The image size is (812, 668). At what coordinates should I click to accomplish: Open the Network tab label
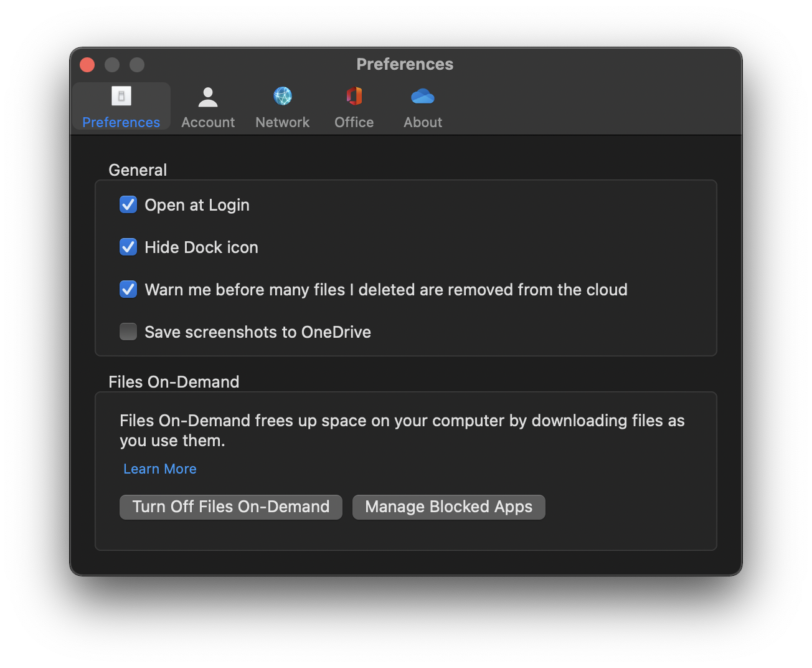[283, 123]
